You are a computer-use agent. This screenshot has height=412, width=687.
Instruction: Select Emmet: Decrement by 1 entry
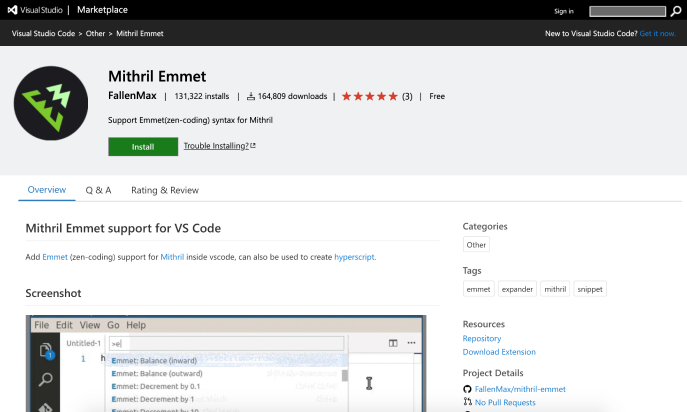click(x=227, y=399)
